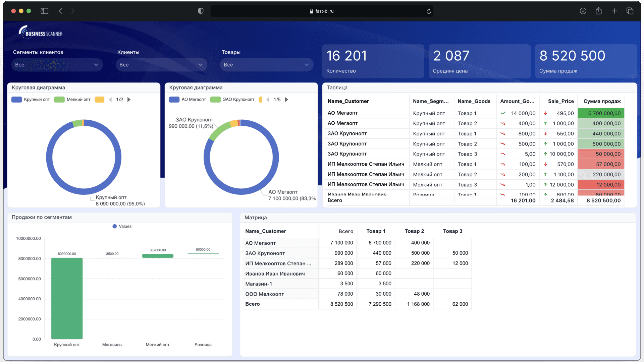Go to next legend page in first pie chart
Viewport: 644px width, 362px height.
click(x=129, y=100)
